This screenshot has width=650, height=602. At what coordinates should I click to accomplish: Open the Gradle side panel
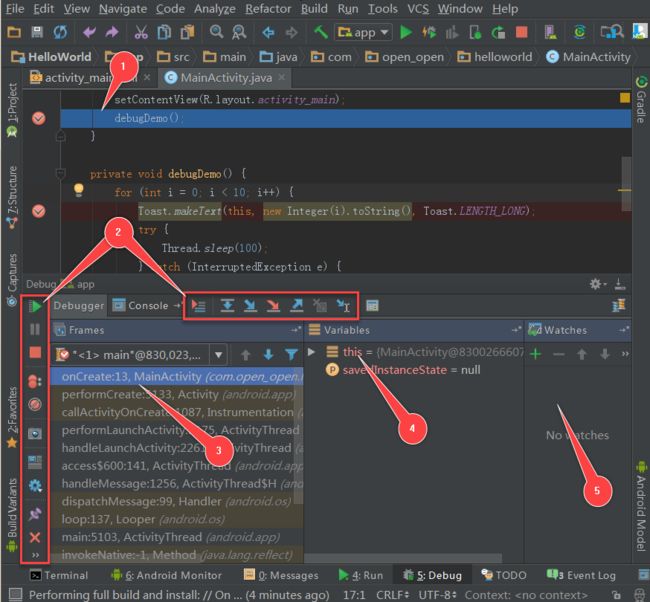641,100
